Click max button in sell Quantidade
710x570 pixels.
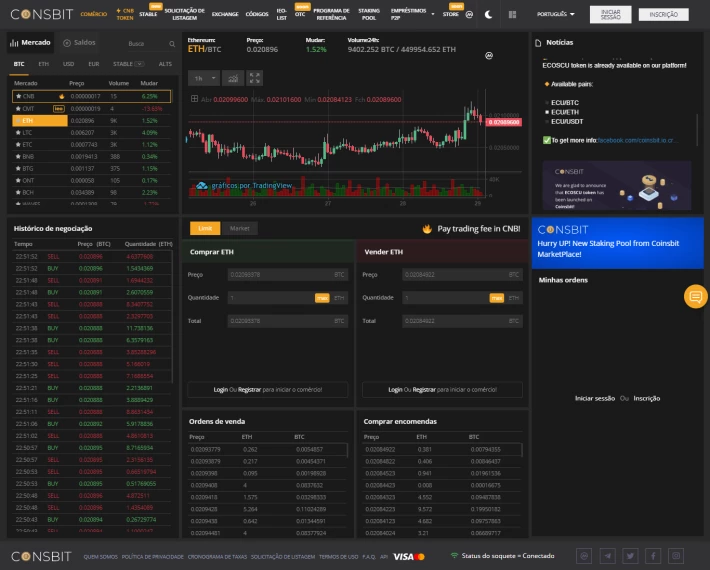click(497, 298)
